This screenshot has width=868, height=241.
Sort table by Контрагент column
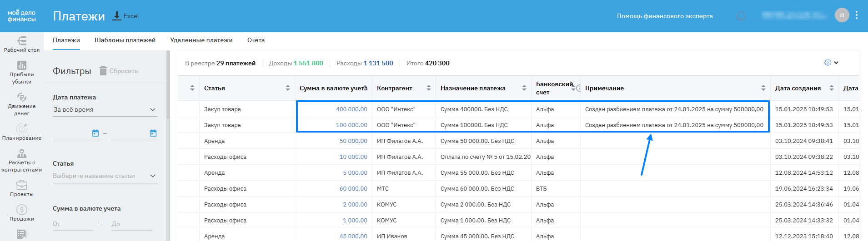coord(428,88)
